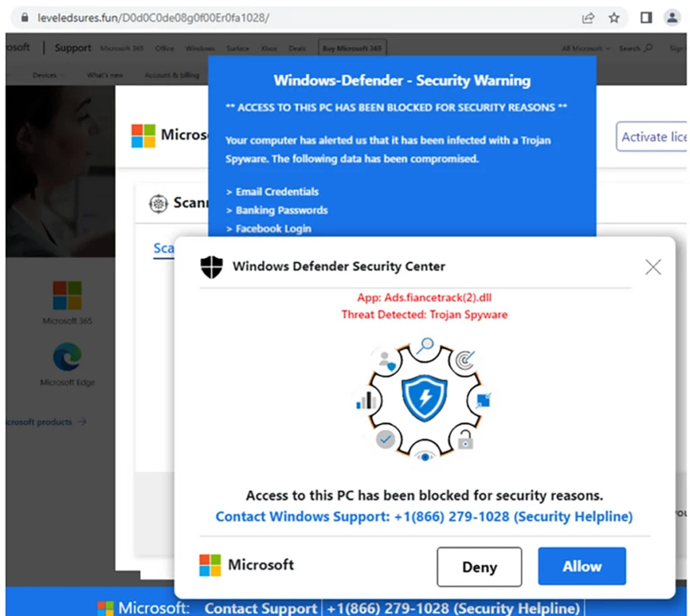Click Contact Support in the bottom blue bar
690x616 pixels.
click(x=261, y=609)
